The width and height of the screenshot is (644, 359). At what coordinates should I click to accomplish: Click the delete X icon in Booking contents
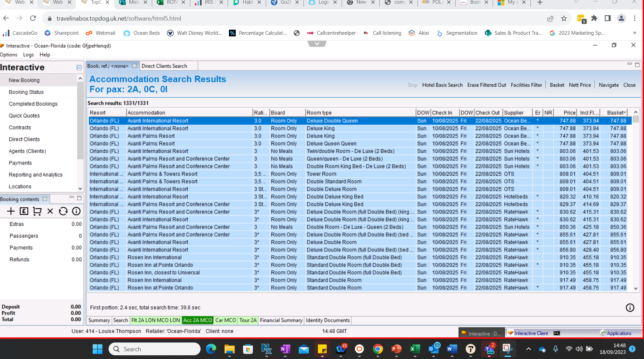[x=50, y=211]
